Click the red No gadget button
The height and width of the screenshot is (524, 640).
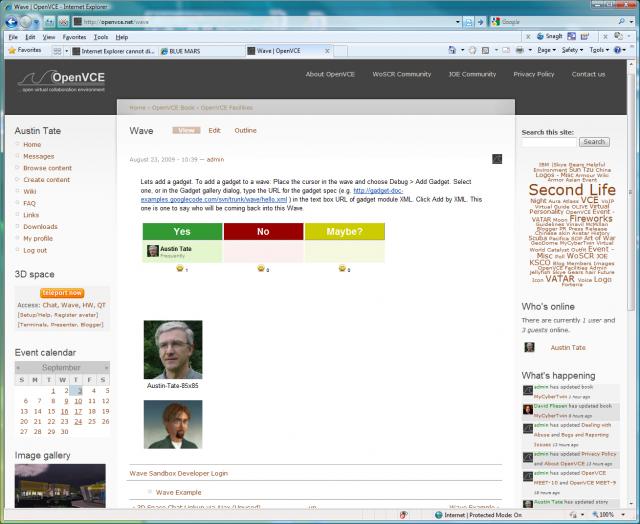click(263, 231)
